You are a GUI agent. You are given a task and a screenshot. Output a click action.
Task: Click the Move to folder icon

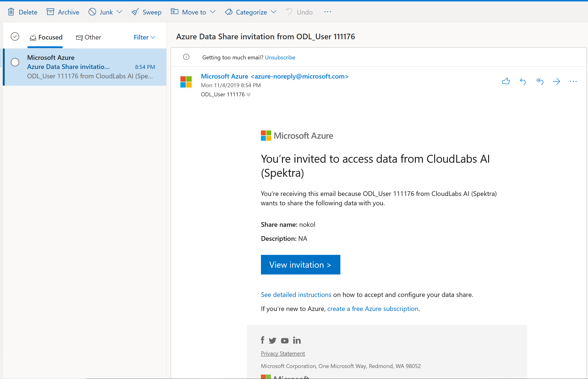pos(175,11)
